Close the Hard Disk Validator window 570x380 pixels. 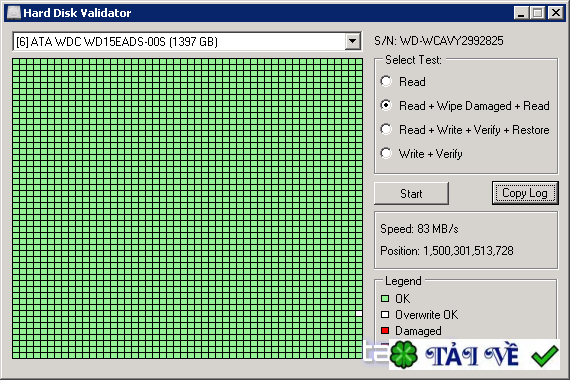tap(556, 13)
